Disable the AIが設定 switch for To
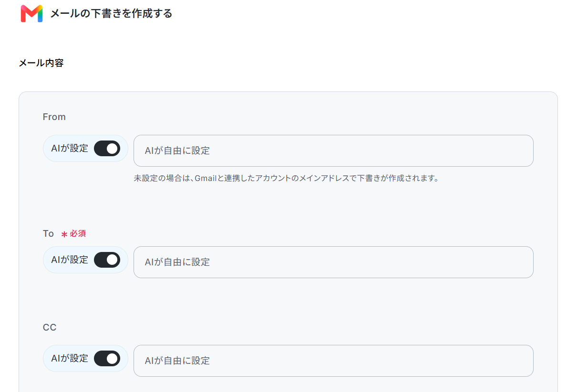This screenshot has height=392, width=578. click(x=107, y=260)
